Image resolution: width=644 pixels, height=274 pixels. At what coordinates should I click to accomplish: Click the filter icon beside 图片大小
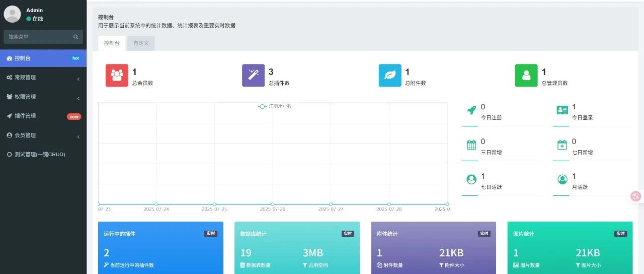pyautogui.click(x=578, y=265)
